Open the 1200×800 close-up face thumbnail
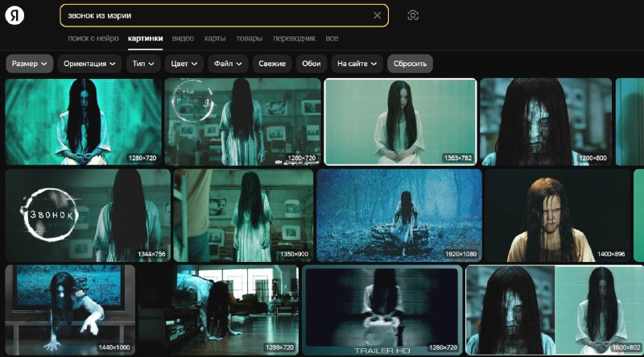The image size is (644, 357). click(x=546, y=122)
